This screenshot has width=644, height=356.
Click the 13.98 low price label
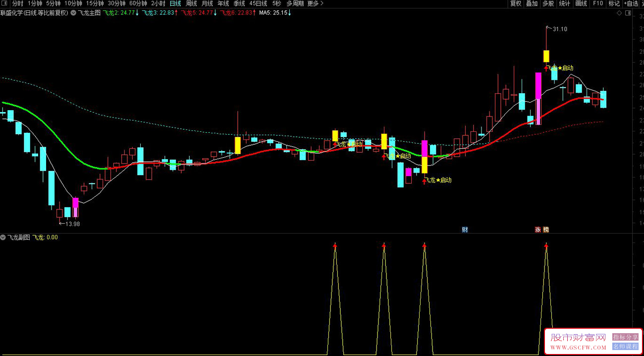72,224
